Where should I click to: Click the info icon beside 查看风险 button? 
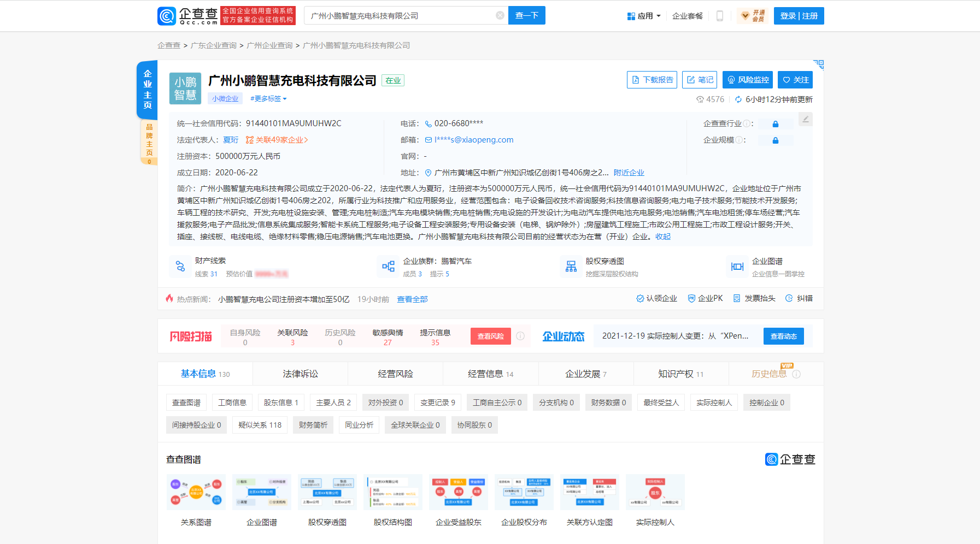coord(520,336)
